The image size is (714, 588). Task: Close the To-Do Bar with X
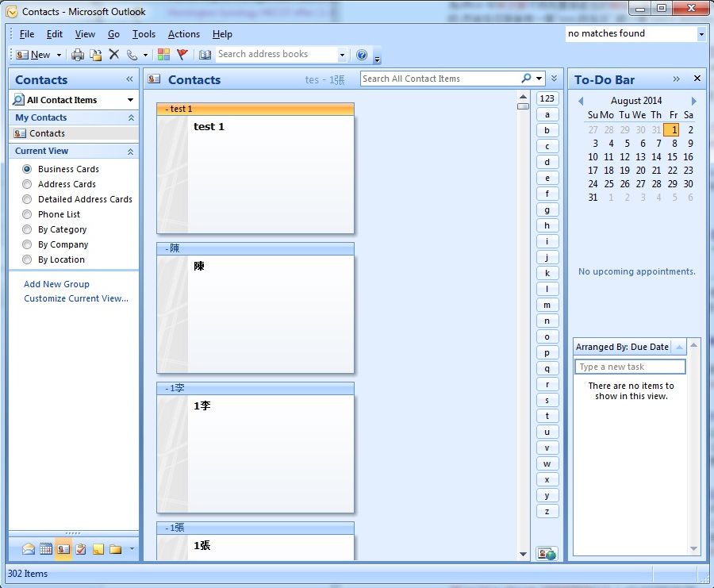pyautogui.click(x=697, y=79)
